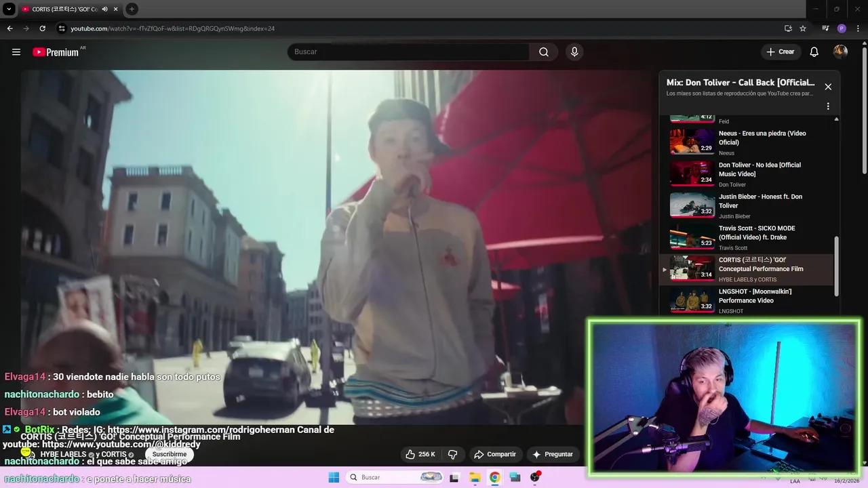Screen dimensions: 868x488
Task: Pause the video by clicking the player
Action: (x=336, y=247)
